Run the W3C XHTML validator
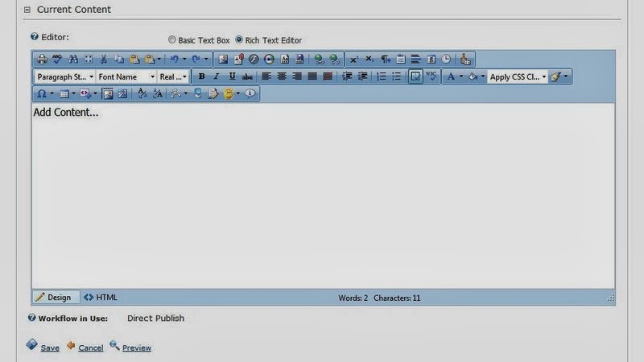644x362 pixels. (431, 76)
